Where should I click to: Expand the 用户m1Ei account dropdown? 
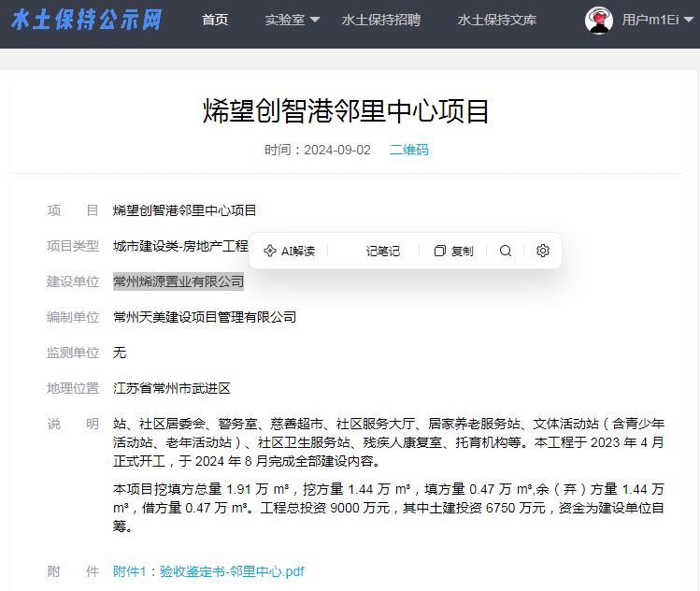658,20
